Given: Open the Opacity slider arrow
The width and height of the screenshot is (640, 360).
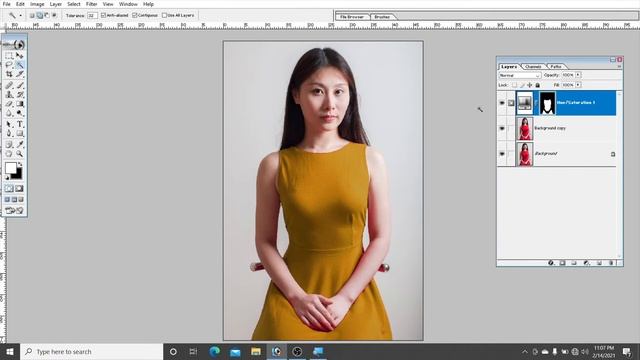Looking at the screenshot, I should [x=578, y=75].
